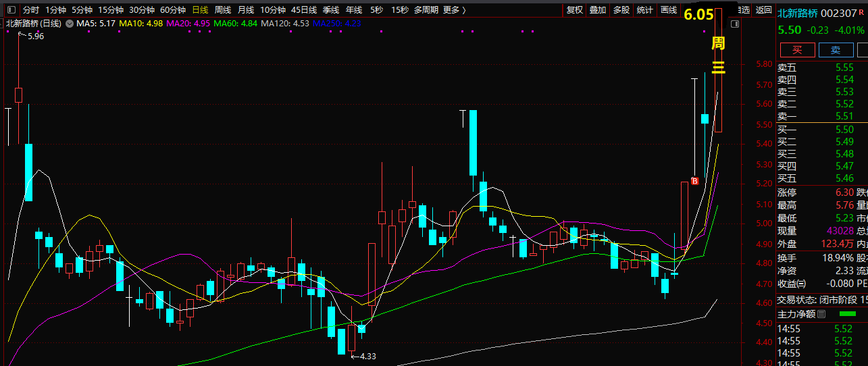Click the 卖二 5.52 order row

[x=822, y=104]
